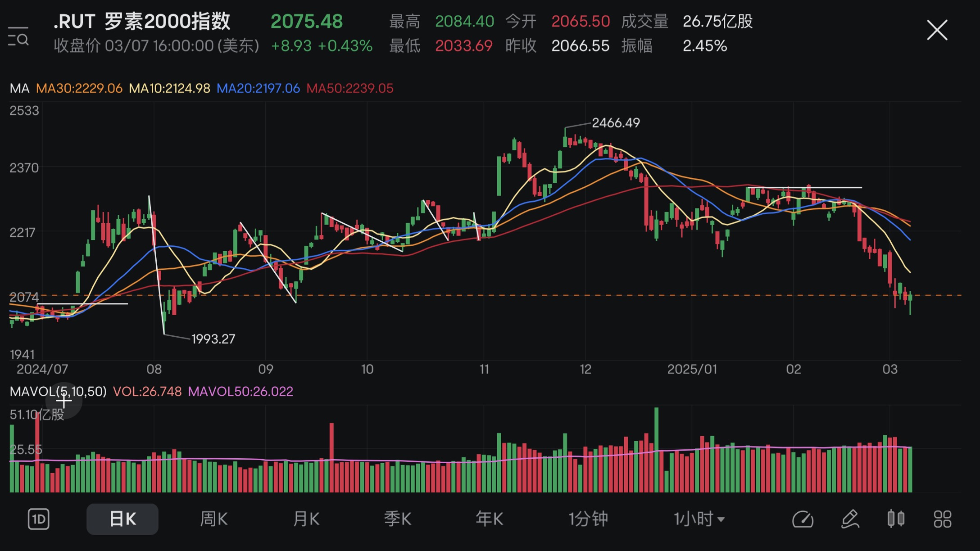Open the four-square grid layout icon
Viewport: 980px width, 551px height.
943,519
